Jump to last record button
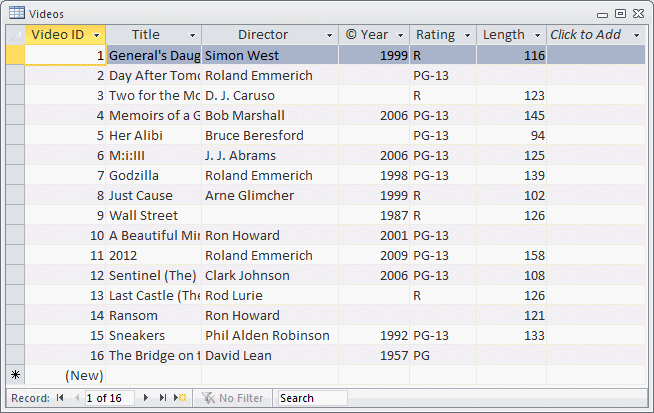The width and height of the screenshot is (654, 413). tap(163, 398)
